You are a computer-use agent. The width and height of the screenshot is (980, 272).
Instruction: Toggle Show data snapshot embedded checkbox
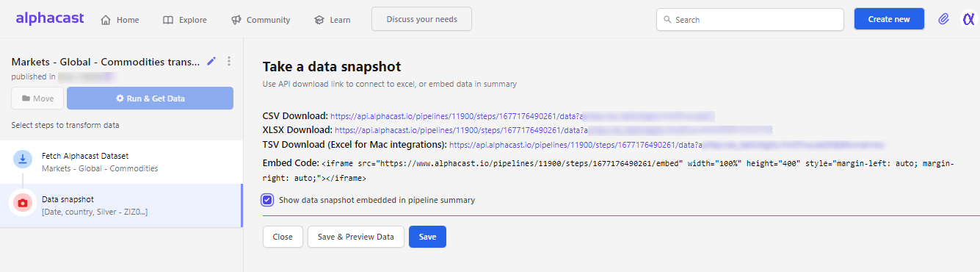coord(268,200)
